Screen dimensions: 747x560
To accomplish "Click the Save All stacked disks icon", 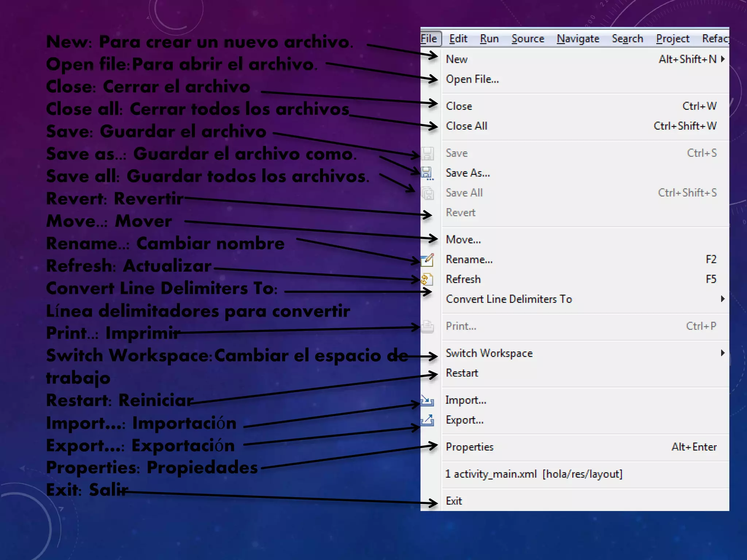I will (x=427, y=193).
